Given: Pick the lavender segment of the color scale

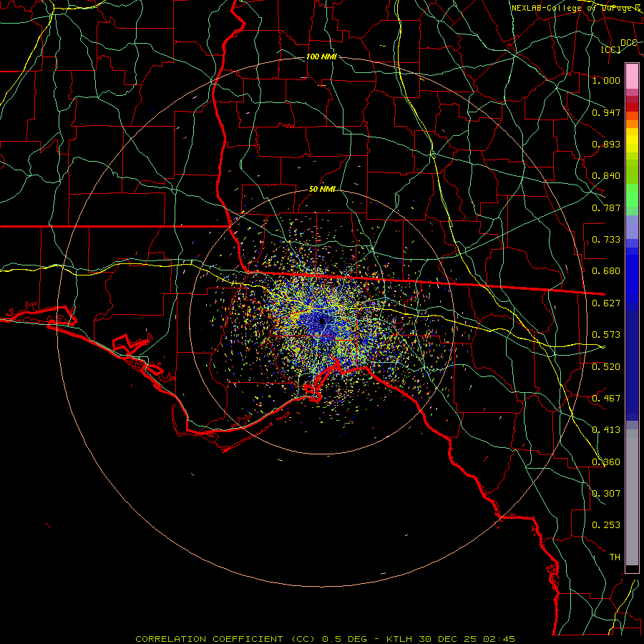Looking at the screenshot, I should (x=632, y=227).
